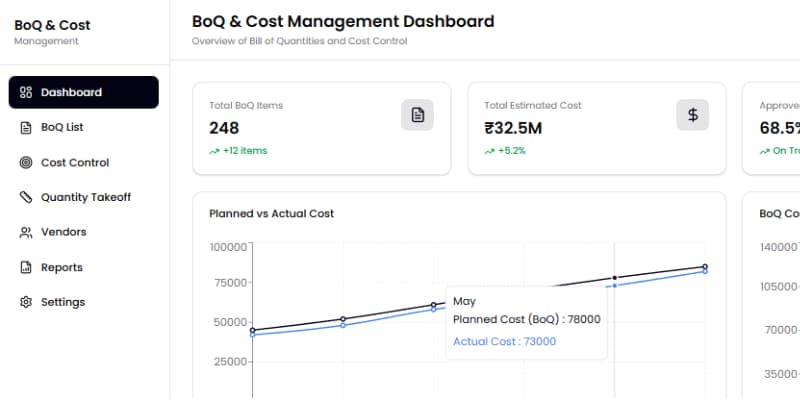
Task: Click the trend arrow beside +12 items
Action: point(214,151)
